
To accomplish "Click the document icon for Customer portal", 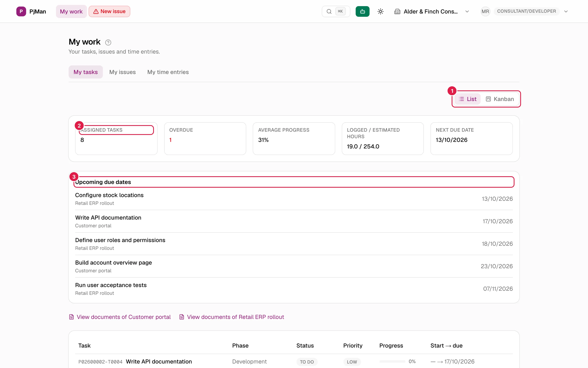I will (71, 317).
